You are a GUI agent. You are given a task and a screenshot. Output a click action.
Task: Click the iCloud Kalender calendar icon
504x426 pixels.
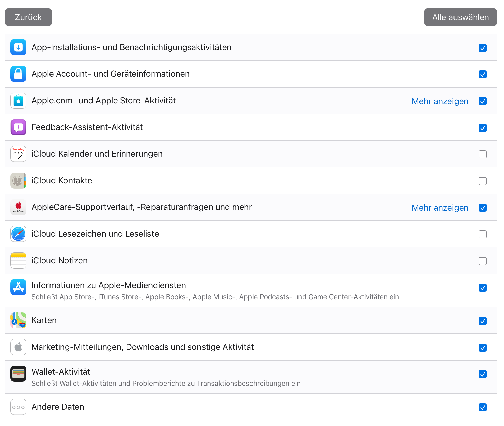(x=18, y=154)
